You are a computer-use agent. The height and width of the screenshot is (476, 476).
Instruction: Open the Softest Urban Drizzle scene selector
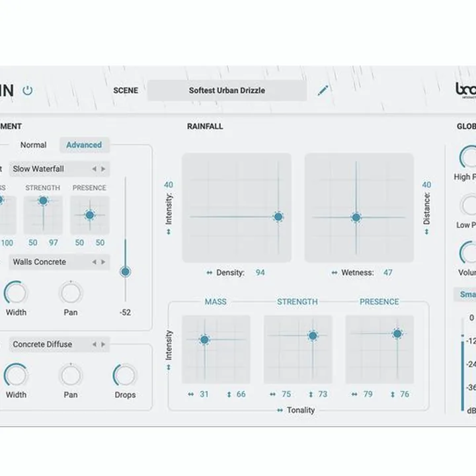tap(227, 91)
